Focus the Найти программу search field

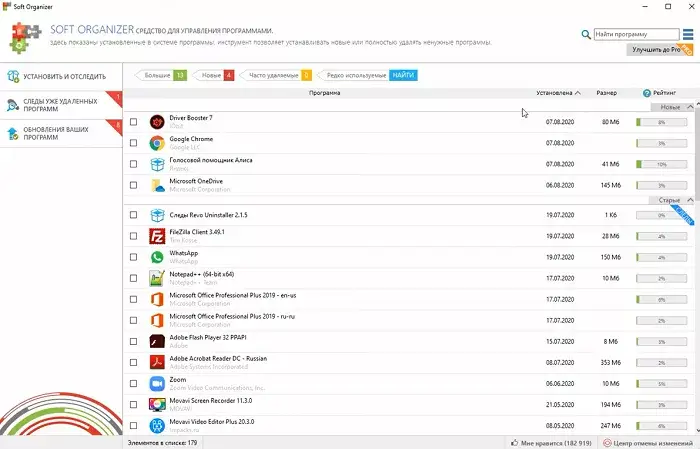pos(637,34)
